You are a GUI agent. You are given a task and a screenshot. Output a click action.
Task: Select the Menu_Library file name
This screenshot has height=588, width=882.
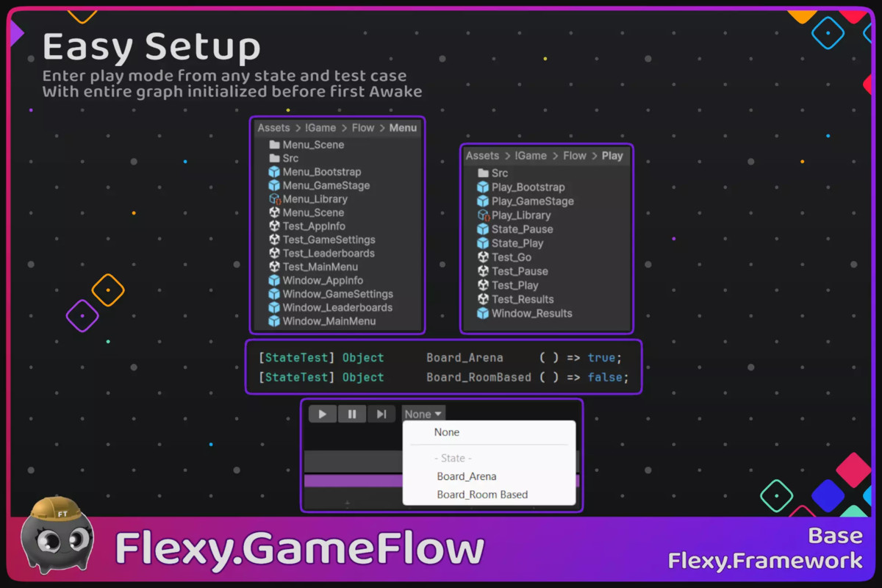(x=315, y=199)
